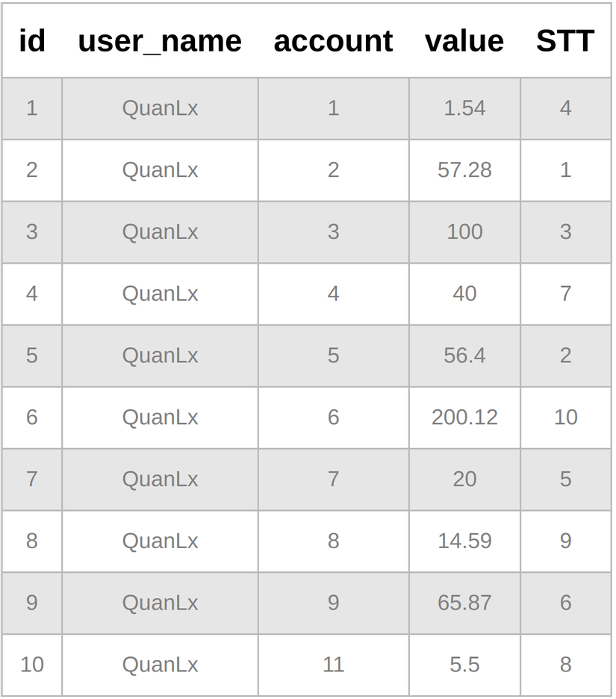
Task: Click the STT column header
Action: point(565,41)
